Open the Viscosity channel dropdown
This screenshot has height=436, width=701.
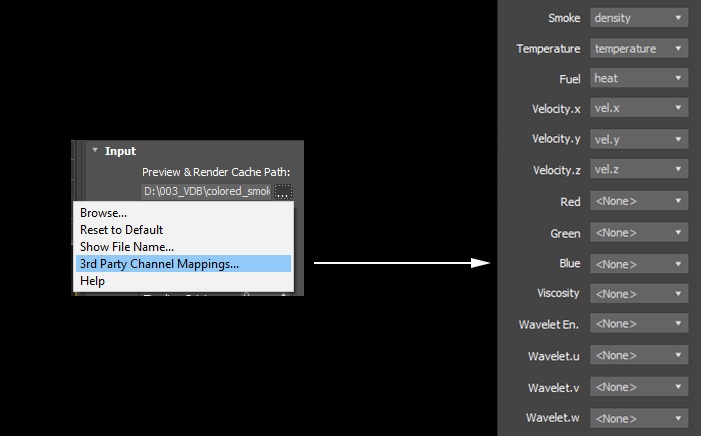click(x=639, y=294)
